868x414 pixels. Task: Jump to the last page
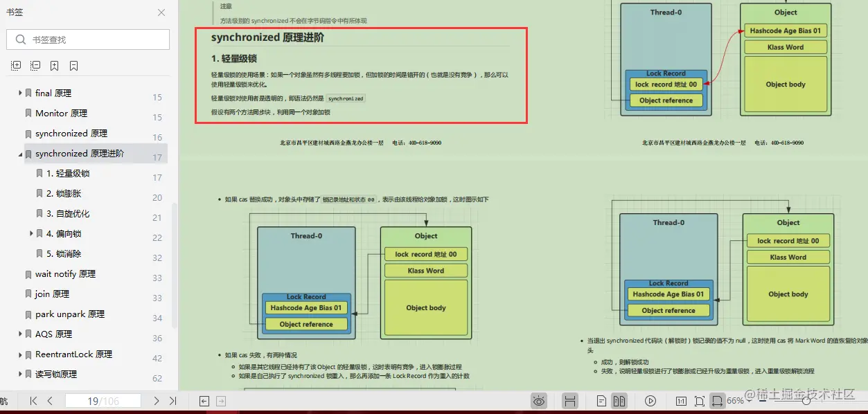pos(172,400)
